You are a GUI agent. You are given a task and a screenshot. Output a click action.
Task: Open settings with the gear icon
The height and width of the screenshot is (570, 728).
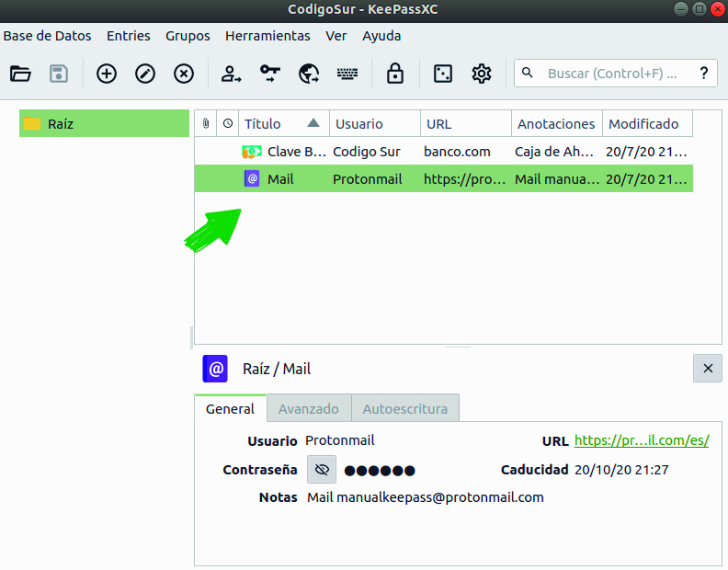pos(482,74)
